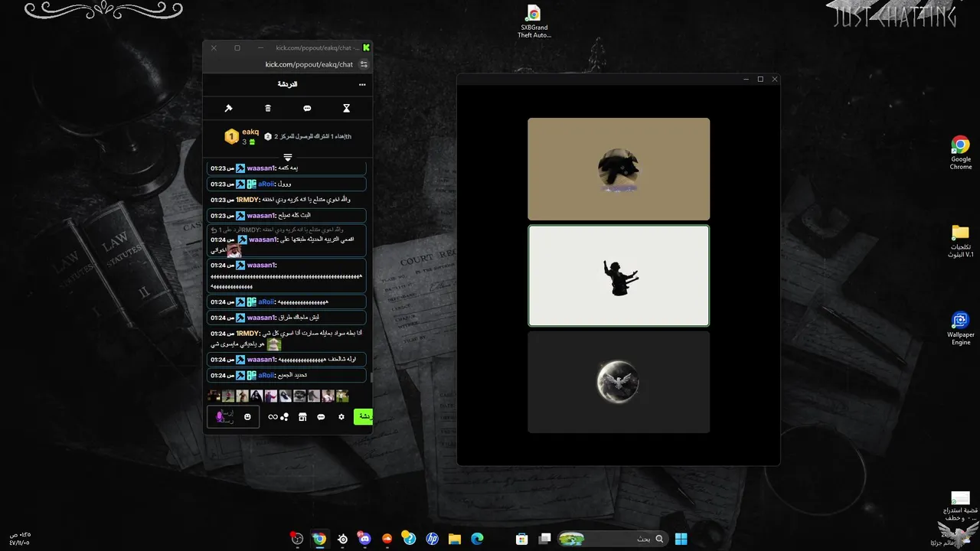980x551 pixels.
Task: Select the last emote in the emote row
Action: click(x=342, y=396)
